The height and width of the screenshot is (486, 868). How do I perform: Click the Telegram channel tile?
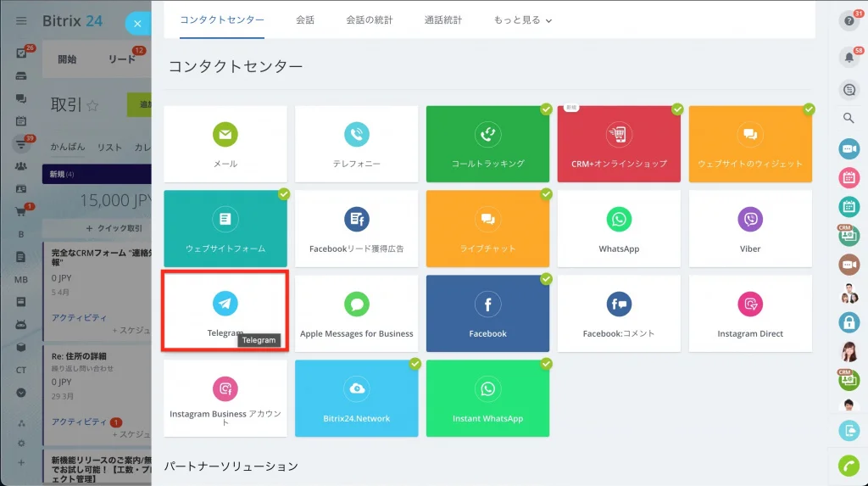coord(225,311)
